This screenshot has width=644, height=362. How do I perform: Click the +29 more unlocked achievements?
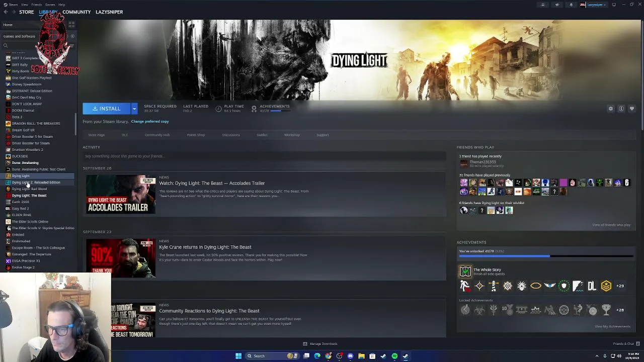click(x=620, y=286)
